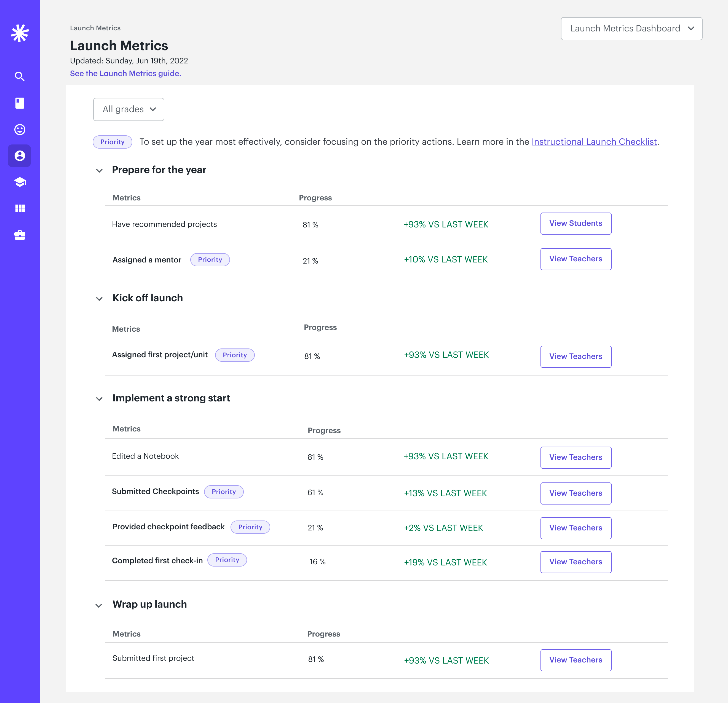728x703 pixels.
Task: Click View Students for recommended projects
Action: pos(575,223)
